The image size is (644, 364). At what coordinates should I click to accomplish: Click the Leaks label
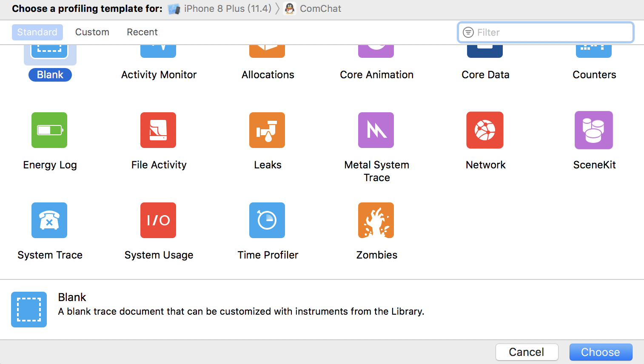tap(268, 165)
